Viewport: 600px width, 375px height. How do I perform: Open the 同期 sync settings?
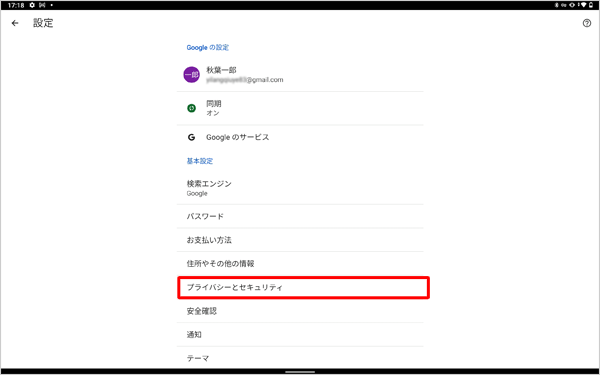pos(300,108)
